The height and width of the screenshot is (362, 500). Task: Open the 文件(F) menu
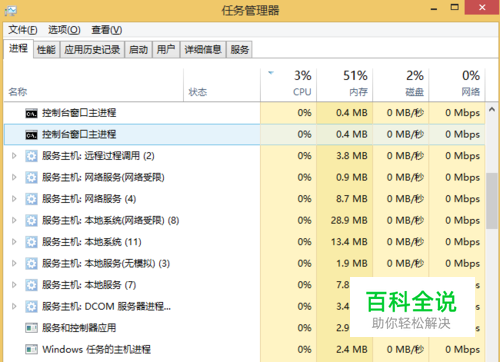tap(23, 30)
